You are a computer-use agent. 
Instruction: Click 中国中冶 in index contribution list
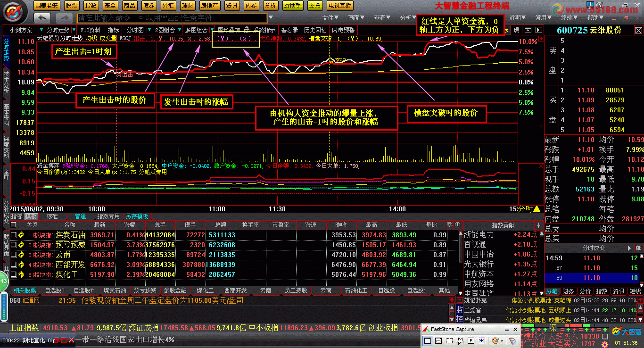[x=479, y=254]
